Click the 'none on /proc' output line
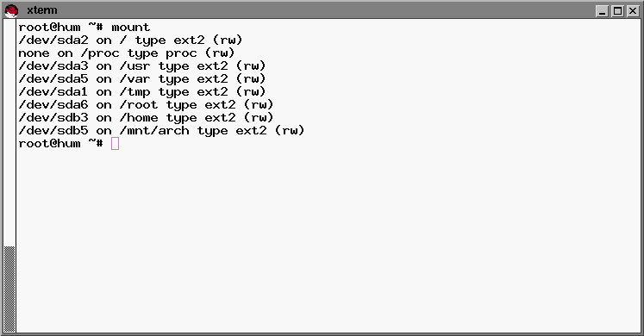The width and height of the screenshot is (644, 336). click(127, 53)
